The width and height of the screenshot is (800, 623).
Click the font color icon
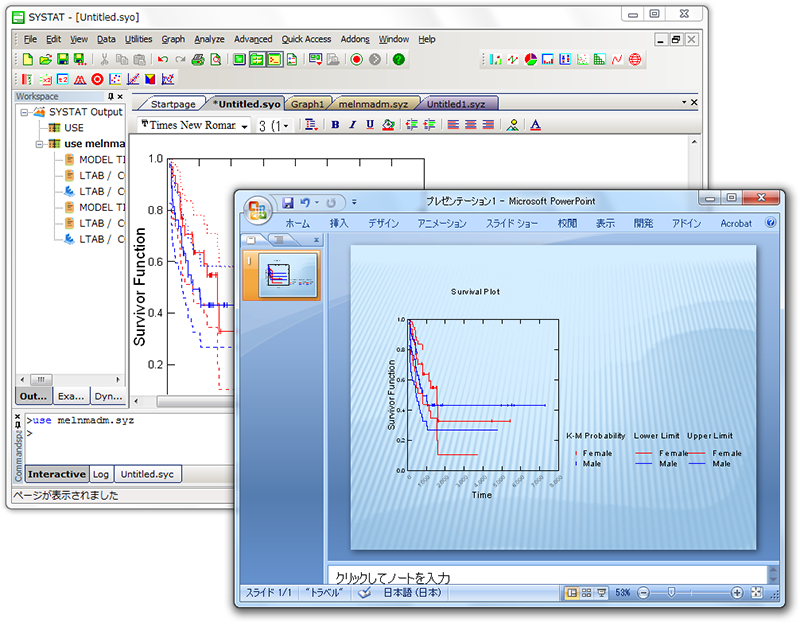click(x=535, y=125)
